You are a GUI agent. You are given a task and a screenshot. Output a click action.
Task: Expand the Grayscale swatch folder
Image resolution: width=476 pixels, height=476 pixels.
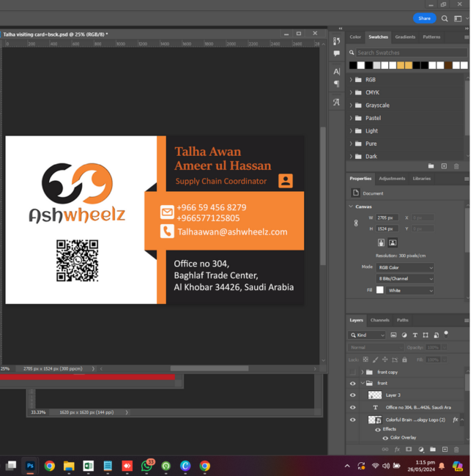point(351,105)
